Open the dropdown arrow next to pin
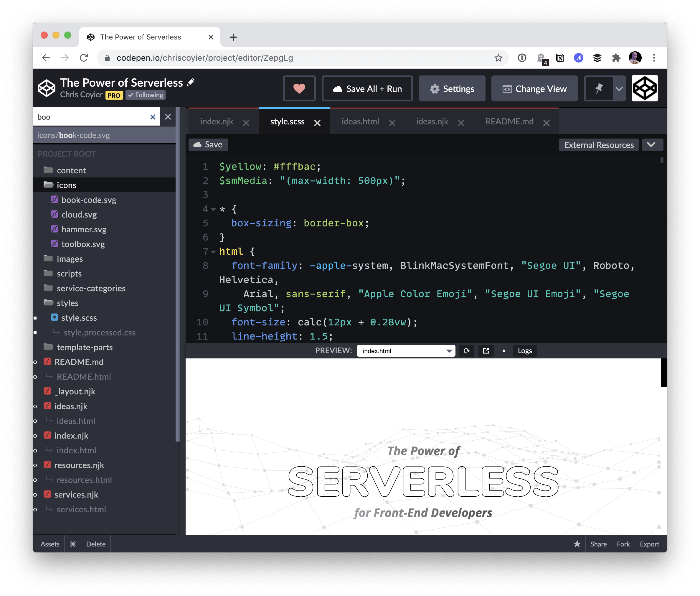The width and height of the screenshot is (700, 596). pyautogui.click(x=619, y=88)
